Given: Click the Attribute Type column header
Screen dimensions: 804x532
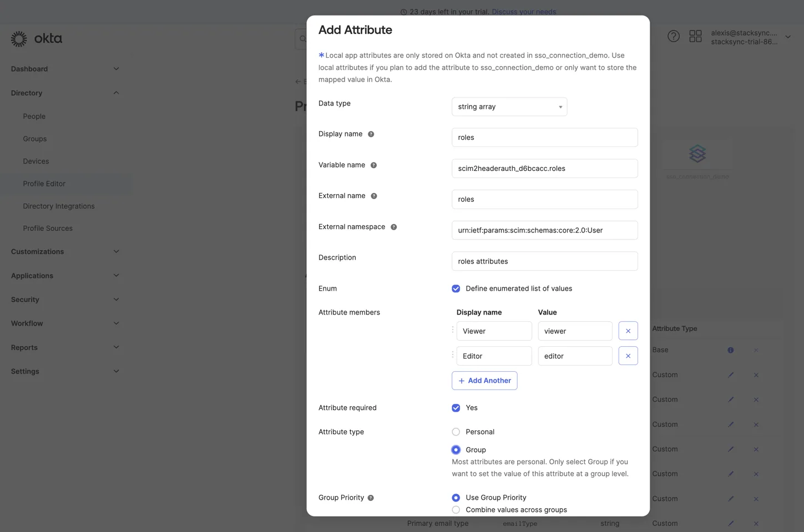Looking at the screenshot, I should pos(674,328).
